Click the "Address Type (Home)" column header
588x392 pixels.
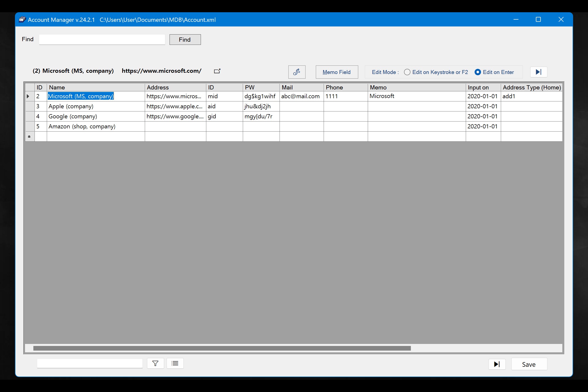click(x=532, y=87)
